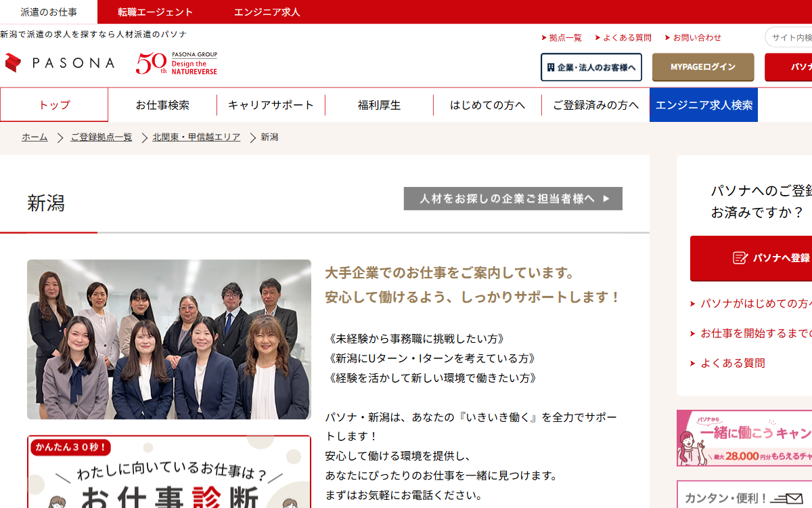Open the よくある質問 header link
Image resolution: width=812 pixels, height=508 pixels.
tap(623, 38)
